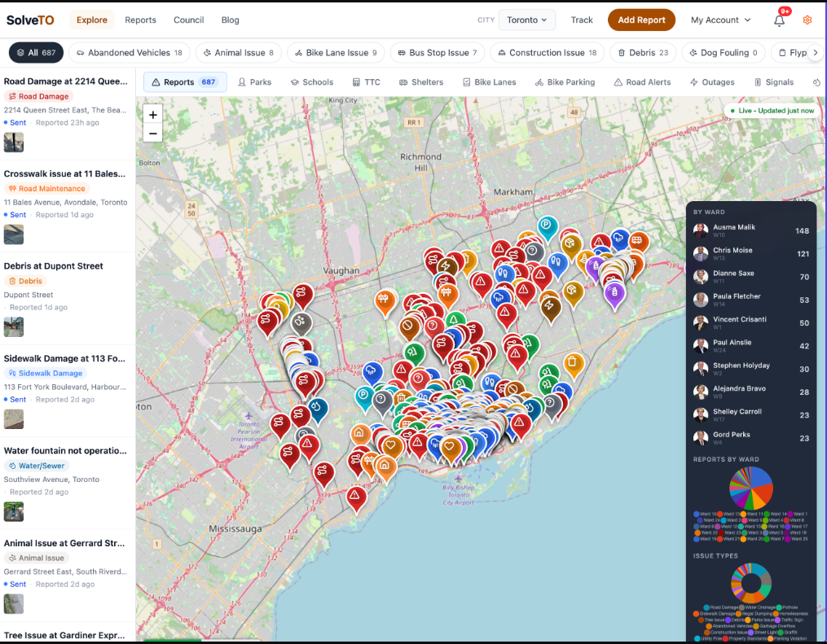Open the Council nav item
Screen dimensions: 827x644
pos(189,20)
